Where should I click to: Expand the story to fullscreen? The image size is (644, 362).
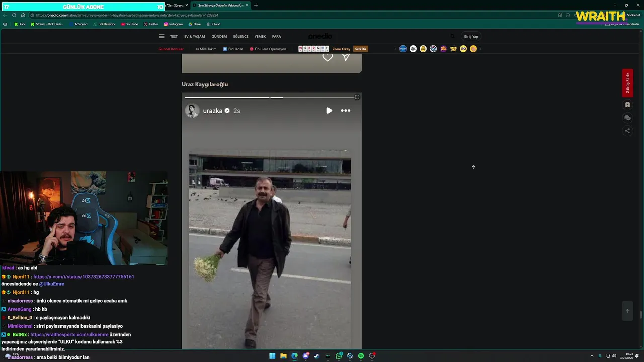click(x=357, y=97)
